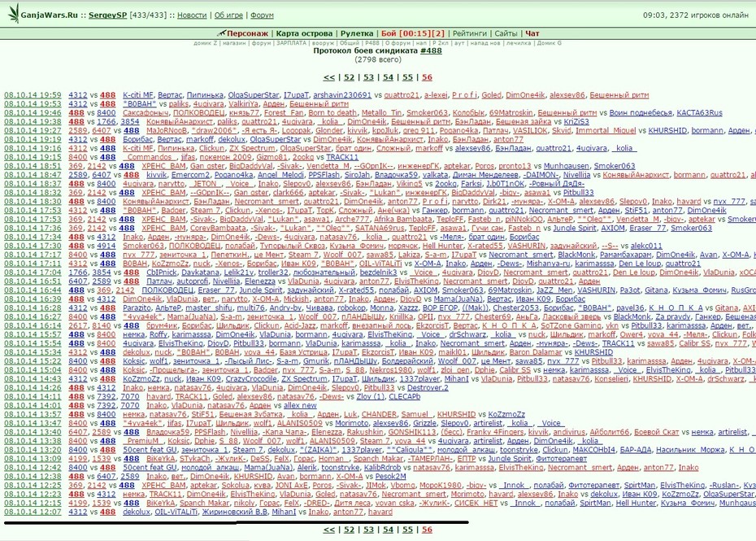Click the Домик G shortcut

pyautogui.click(x=550, y=43)
